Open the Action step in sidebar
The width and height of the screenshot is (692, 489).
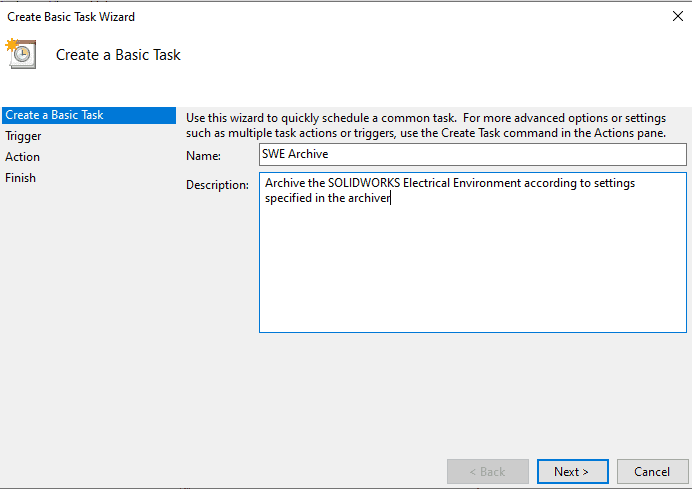point(23,157)
